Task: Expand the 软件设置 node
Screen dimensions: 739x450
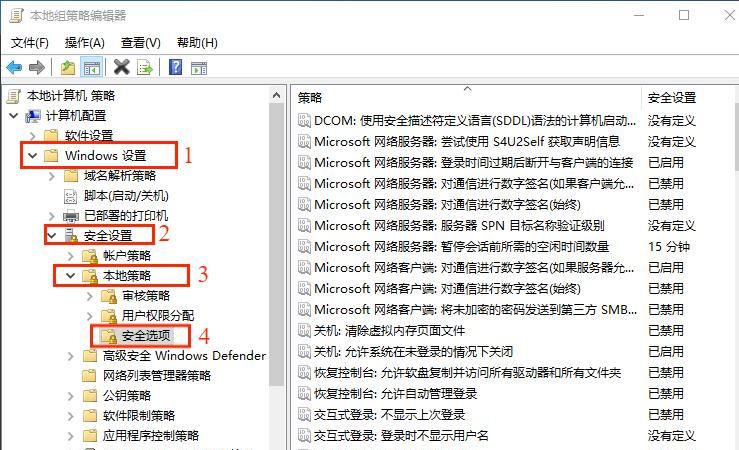Action: click(33, 136)
